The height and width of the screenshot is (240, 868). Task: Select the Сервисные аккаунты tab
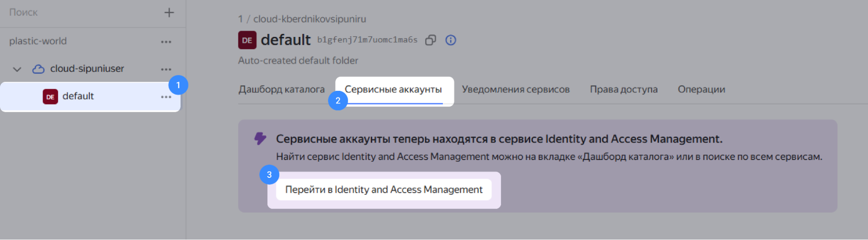point(393,89)
